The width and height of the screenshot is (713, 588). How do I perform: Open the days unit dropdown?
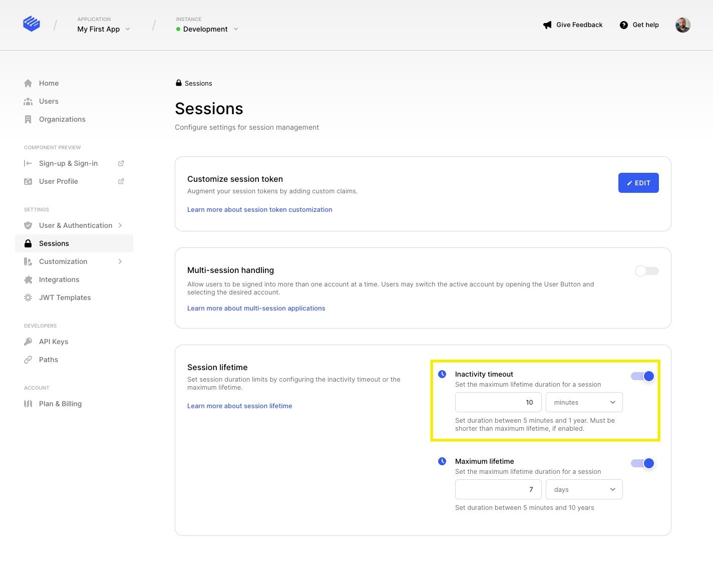[x=584, y=489]
